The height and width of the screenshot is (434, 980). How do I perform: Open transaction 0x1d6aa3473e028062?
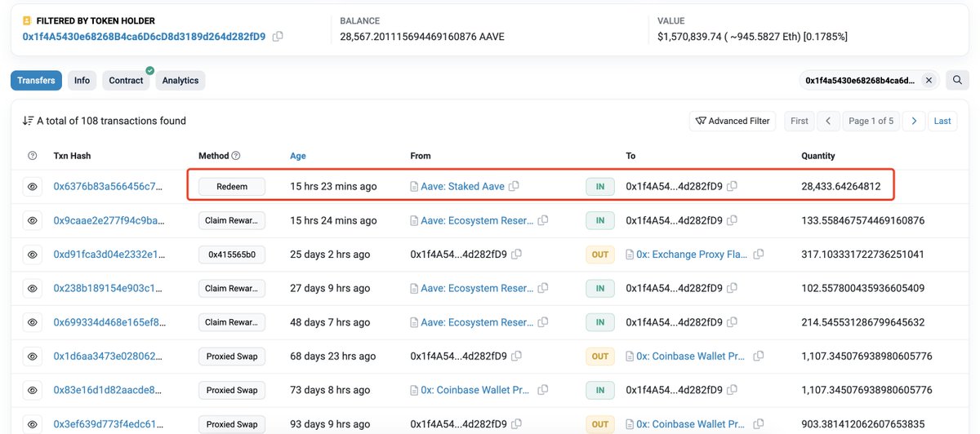coord(109,356)
